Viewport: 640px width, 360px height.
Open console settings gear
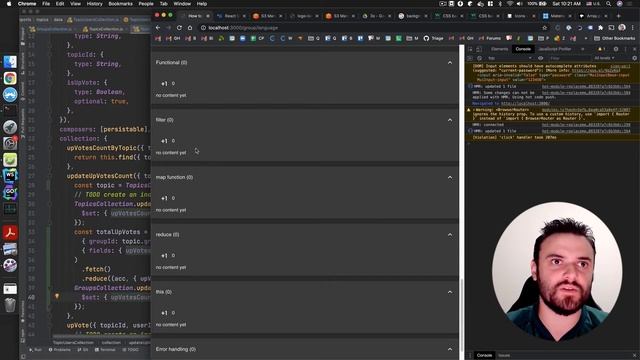[634, 58]
